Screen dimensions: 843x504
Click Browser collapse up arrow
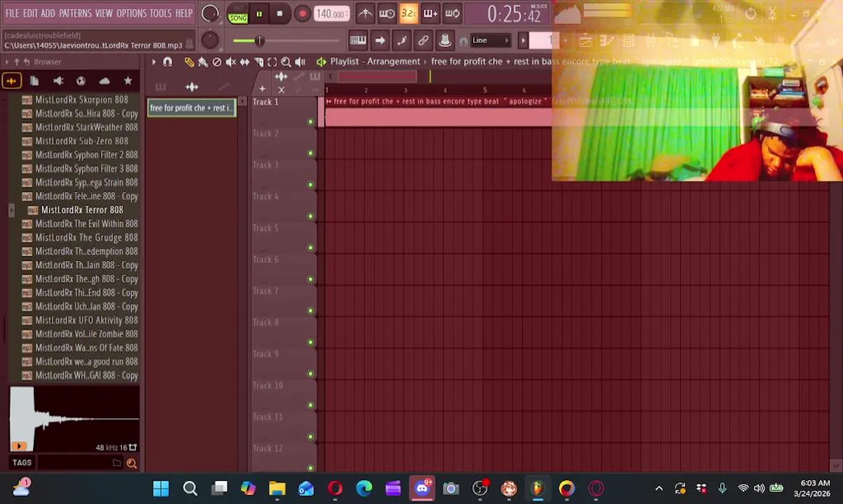18,62
